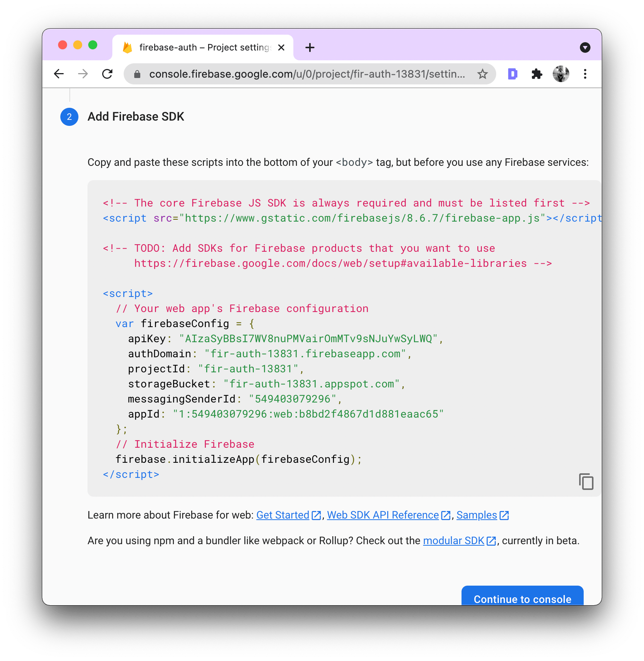Click the Add Firebase SDK heading

[136, 117]
